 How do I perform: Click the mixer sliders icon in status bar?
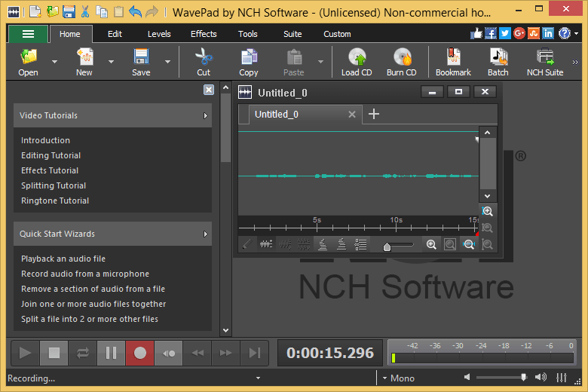[x=562, y=378]
